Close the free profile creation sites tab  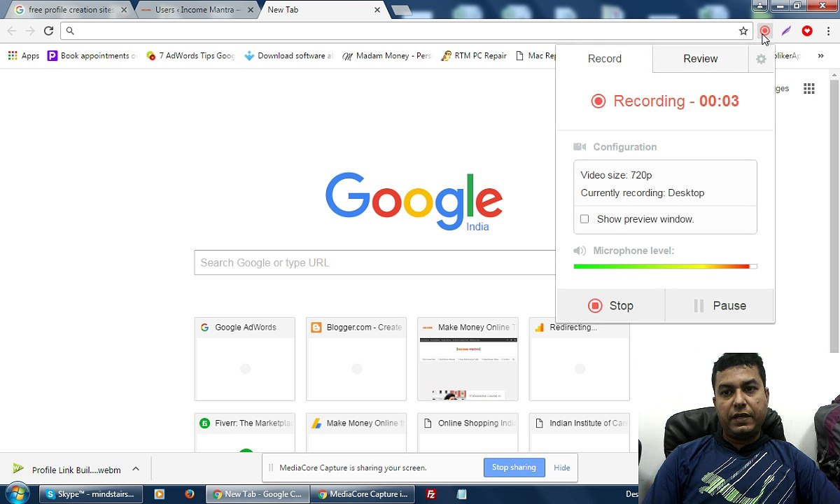coord(124,10)
